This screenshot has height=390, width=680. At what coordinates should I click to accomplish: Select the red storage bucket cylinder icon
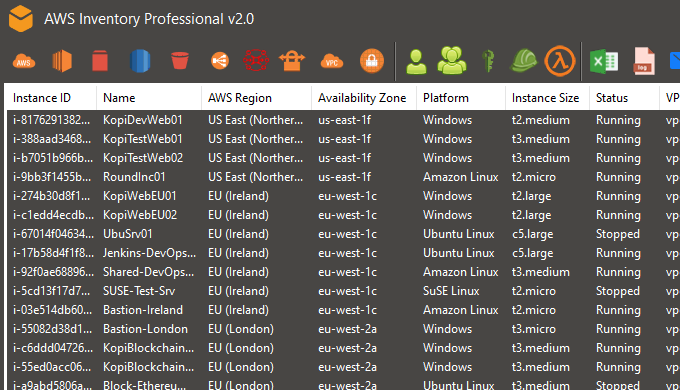coord(100,61)
